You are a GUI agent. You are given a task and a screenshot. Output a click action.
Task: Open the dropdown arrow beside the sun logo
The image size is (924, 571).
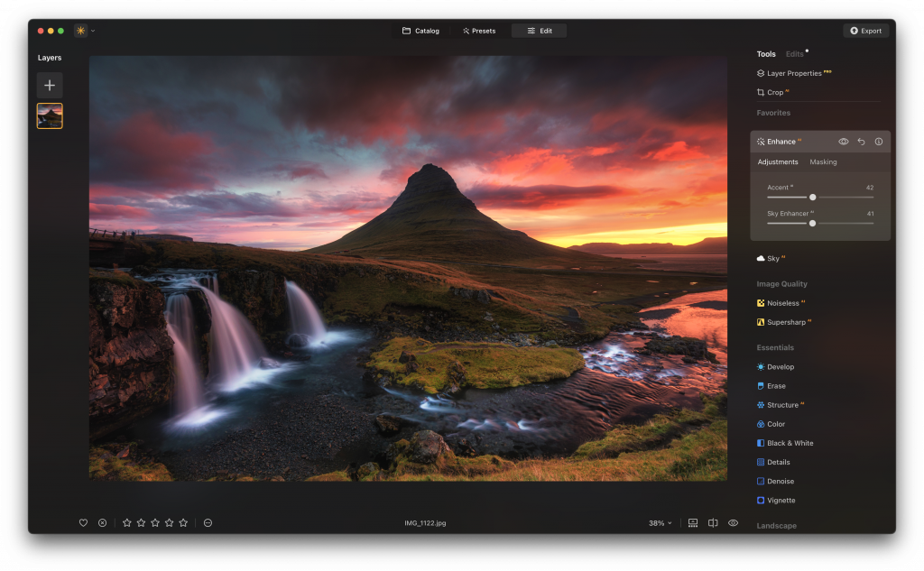point(93,31)
